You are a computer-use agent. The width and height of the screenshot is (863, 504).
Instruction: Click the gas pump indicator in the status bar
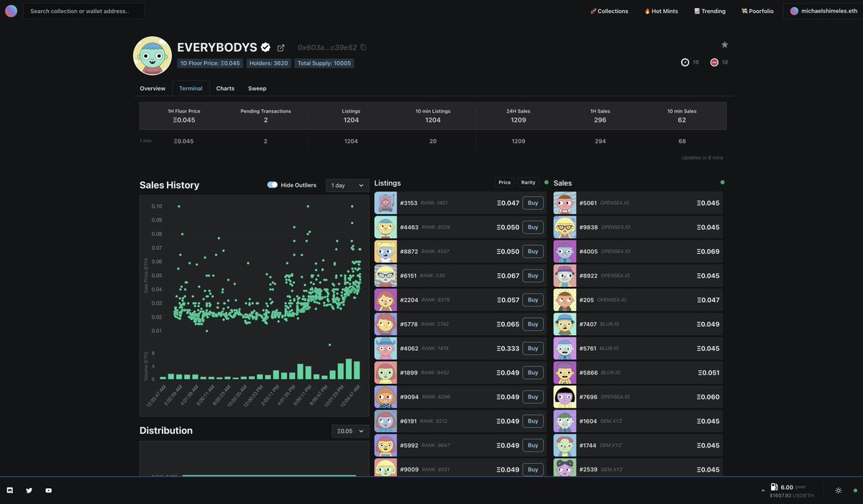773,485
